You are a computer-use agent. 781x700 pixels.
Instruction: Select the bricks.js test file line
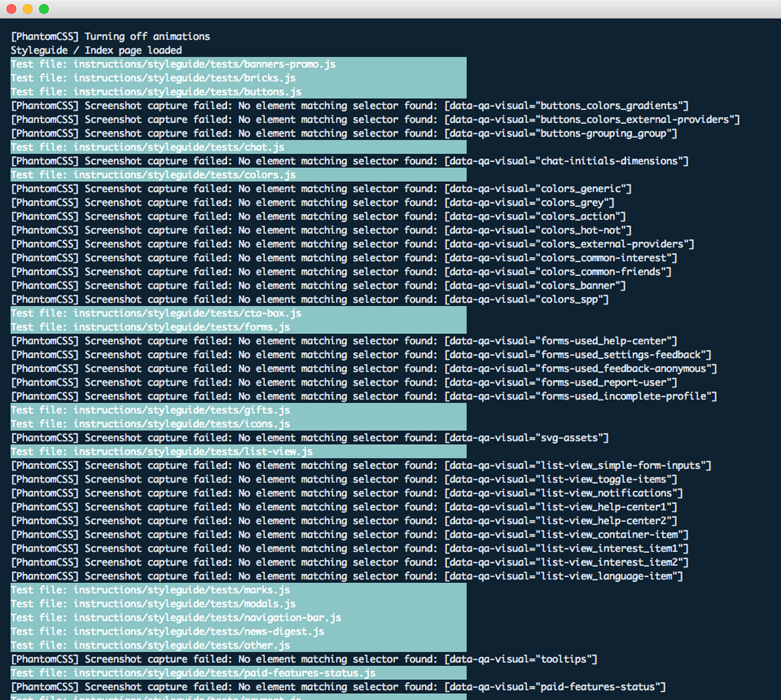[x=239, y=78]
